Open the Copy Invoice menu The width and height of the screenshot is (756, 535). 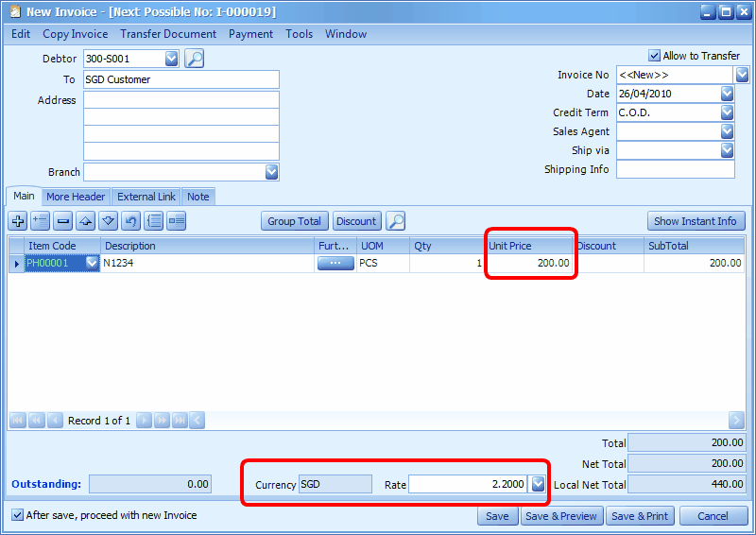click(x=76, y=34)
